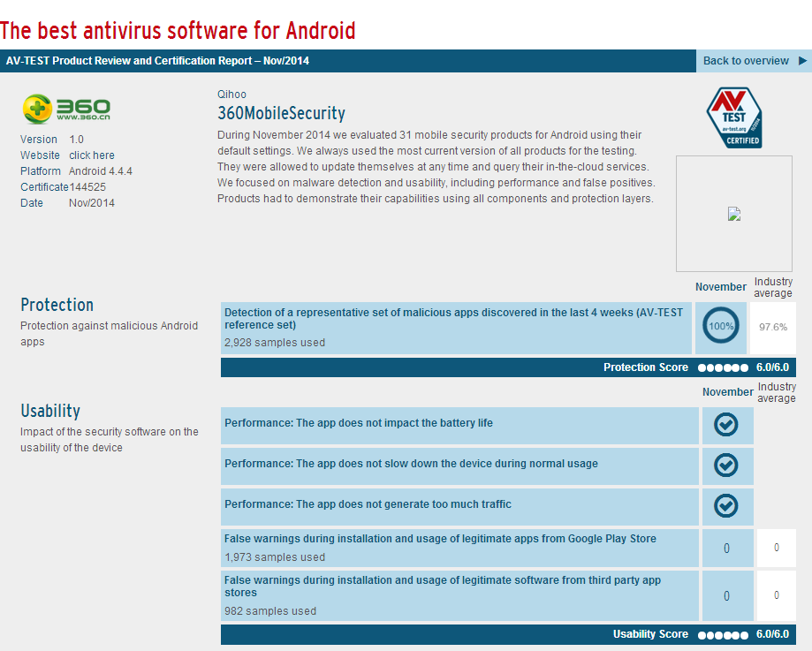The height and width of the screenshot is (651, 812).
Task: Click the Usability section heading
Action: 50,411
